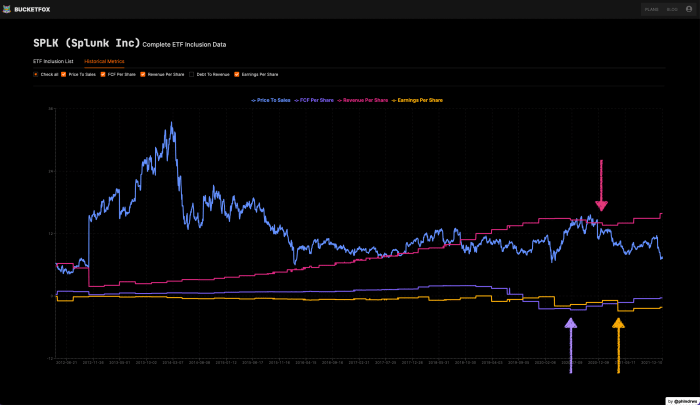Click the SPLK (Splunk Inc) heading
This screenshot has width=700, height=405.
(87, 43)
